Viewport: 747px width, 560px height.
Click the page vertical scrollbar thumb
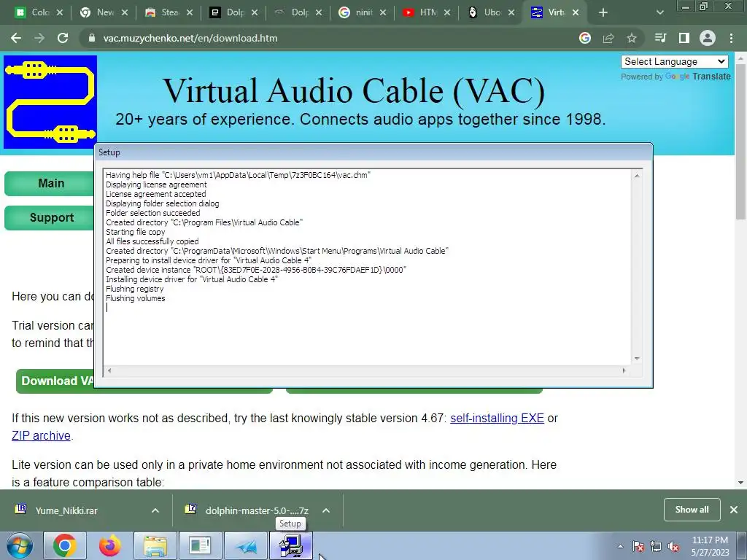[740, 142]
